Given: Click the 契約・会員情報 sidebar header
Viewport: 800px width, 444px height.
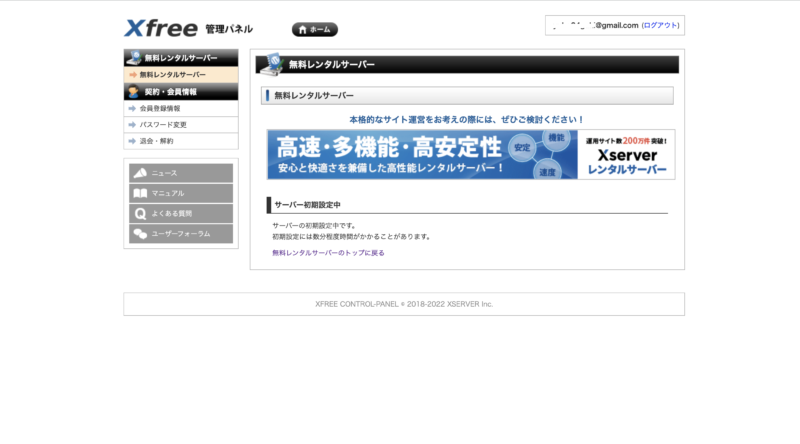Looking at the screenshot, I should pos(181,92).
